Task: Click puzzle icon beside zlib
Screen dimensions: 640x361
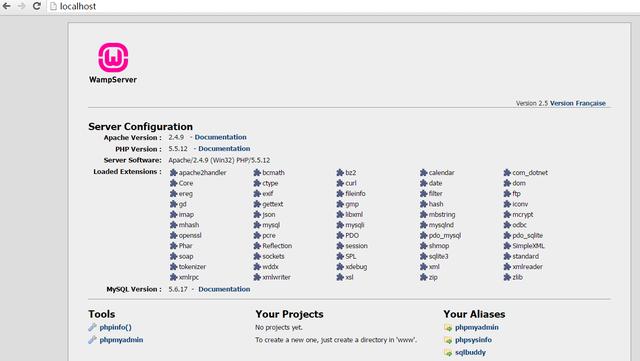Action: coord(507,277)
